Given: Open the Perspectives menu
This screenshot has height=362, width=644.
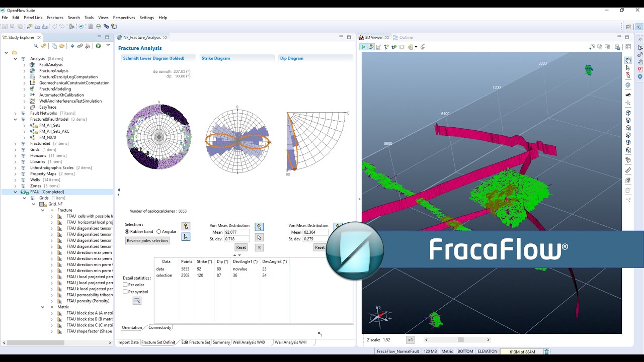Looking at the screenshot, I should [124, 18].
